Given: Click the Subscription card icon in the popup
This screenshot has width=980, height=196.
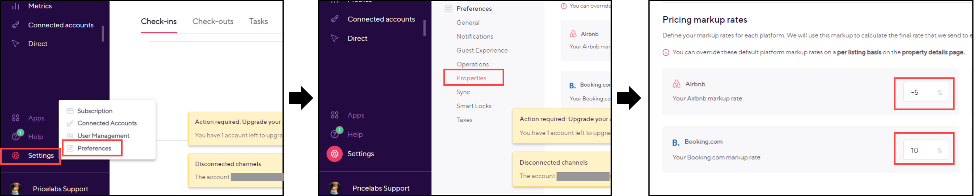Looking at the screenshot, I should pyautogui.click(x=70, y=111).
